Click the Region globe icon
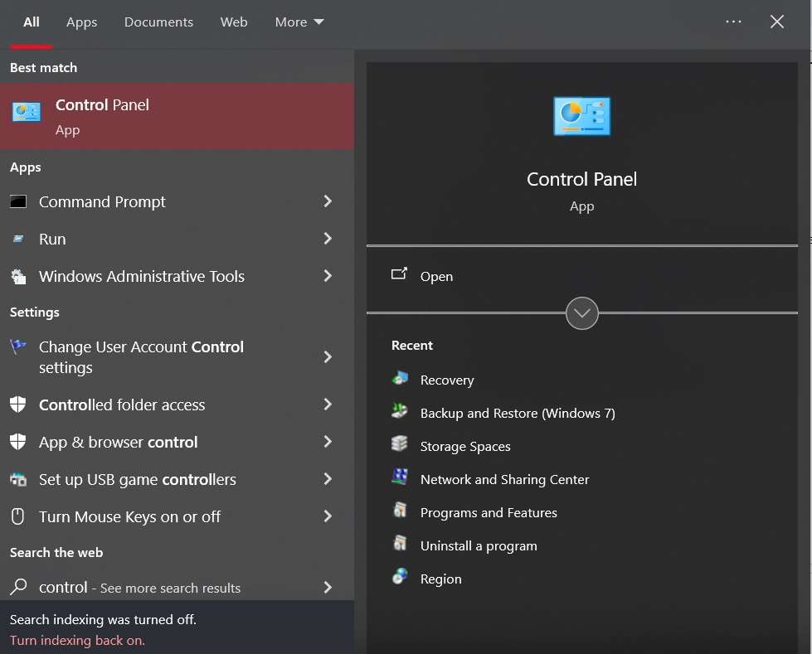This screenshot has height=654, width=812. click(400, 576)
